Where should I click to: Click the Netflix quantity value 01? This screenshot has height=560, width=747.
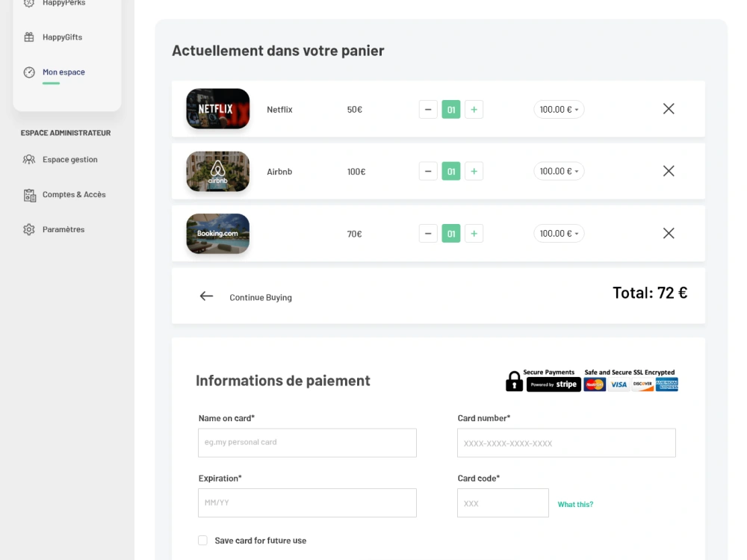click(x=451, y=110)
